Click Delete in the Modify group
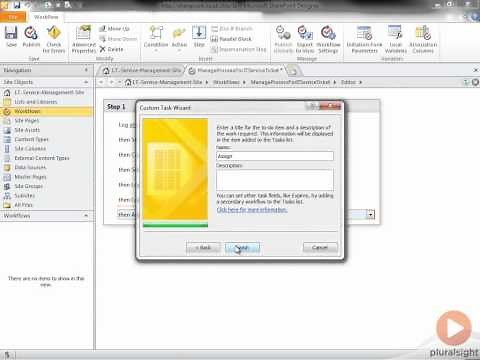The image size is (480, 360). coord(112,49)
